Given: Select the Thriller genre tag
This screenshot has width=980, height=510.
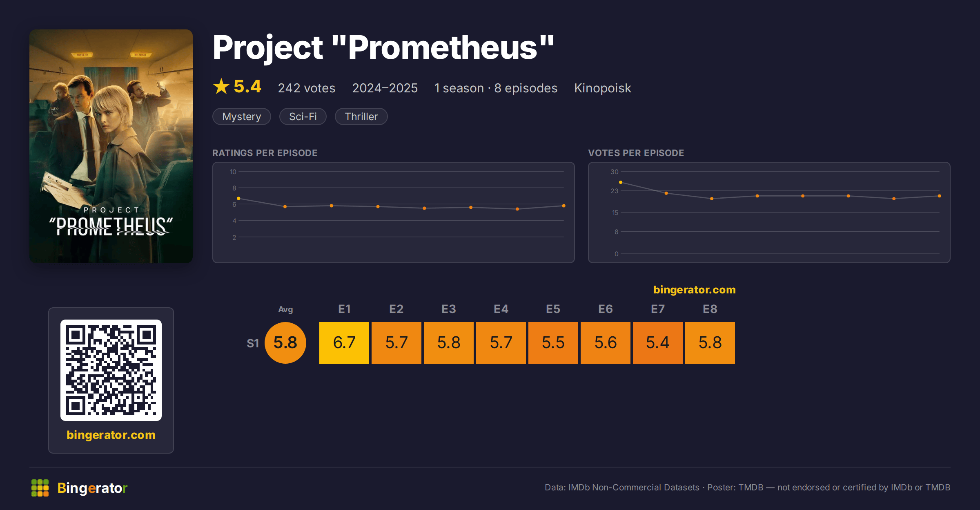Looking at the screenshot, I should coord(361,116).
